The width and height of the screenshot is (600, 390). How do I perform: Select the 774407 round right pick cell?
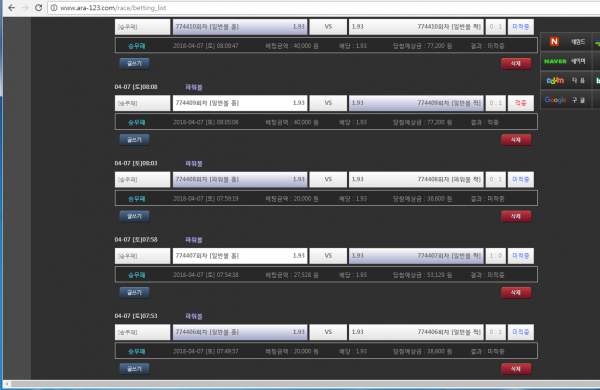click(x=416, y=256)
